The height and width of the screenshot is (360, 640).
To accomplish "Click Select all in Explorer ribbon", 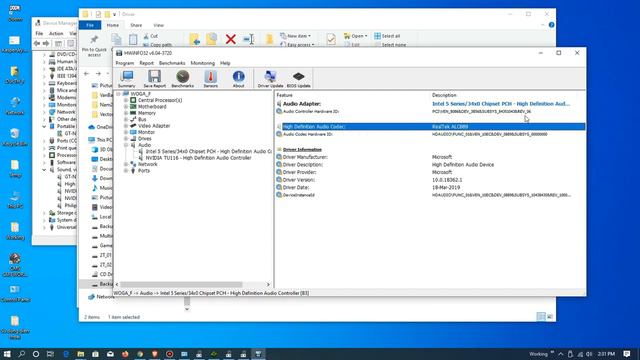I will click(x=387, y=36).
